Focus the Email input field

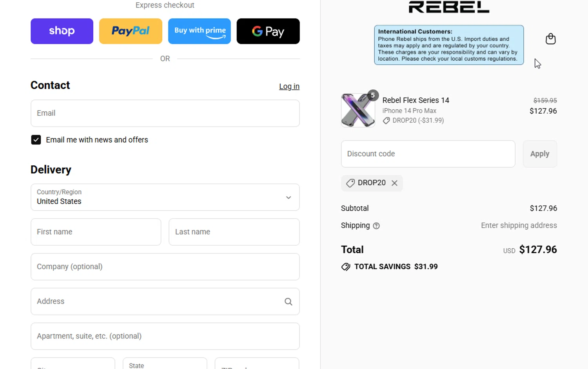[x=165, y=113]
